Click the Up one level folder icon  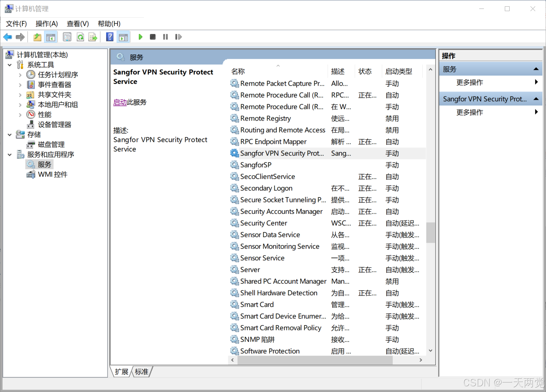coord(37,37)
